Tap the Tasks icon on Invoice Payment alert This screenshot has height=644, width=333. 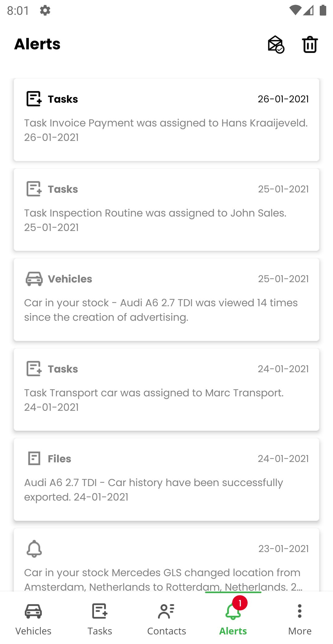34,99
